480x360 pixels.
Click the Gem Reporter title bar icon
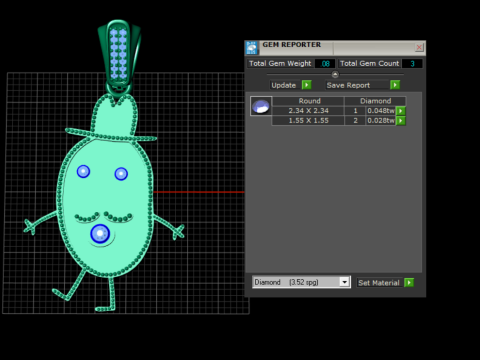click(x=252, y=48)
